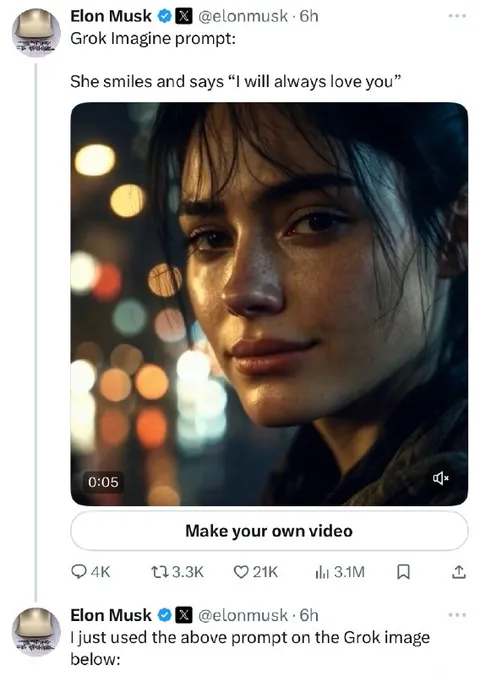Open the top Elon Musk profile avatar

click(x=36, y=33)
